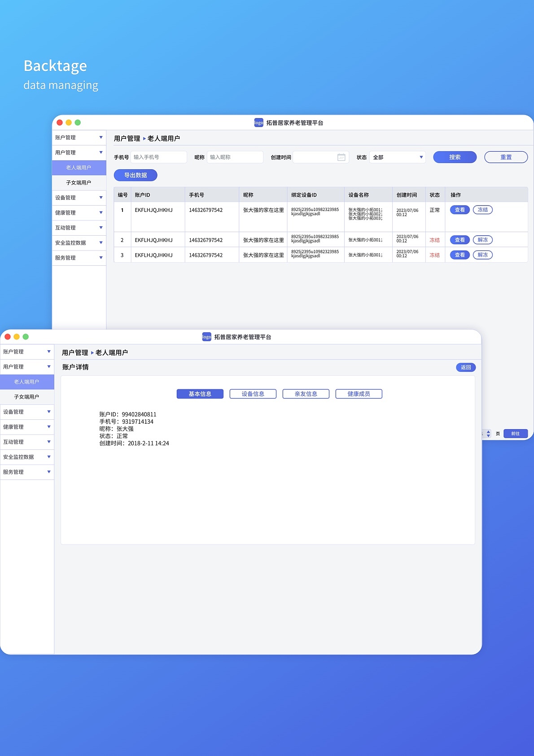The width and height of the screenshot is (534, 756).
Task: Click 账户ID column header
Action: (x=143, y=195)
